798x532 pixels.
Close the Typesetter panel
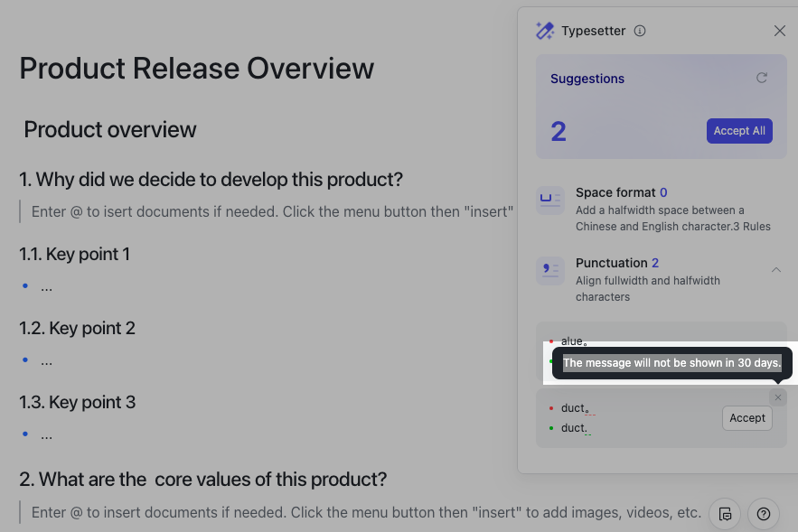780,31
